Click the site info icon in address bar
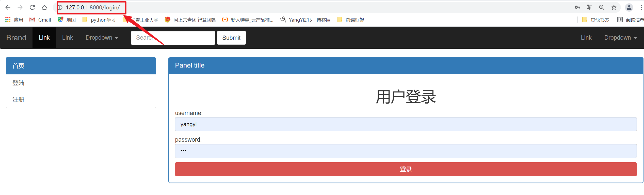 pos(60,7)
